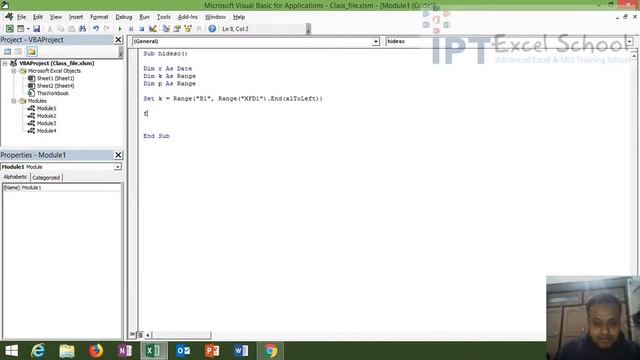Viewport: 640px width, 360px height.
Task: Close the Properties - Module1 pane
Action: (x=118, y=155)
